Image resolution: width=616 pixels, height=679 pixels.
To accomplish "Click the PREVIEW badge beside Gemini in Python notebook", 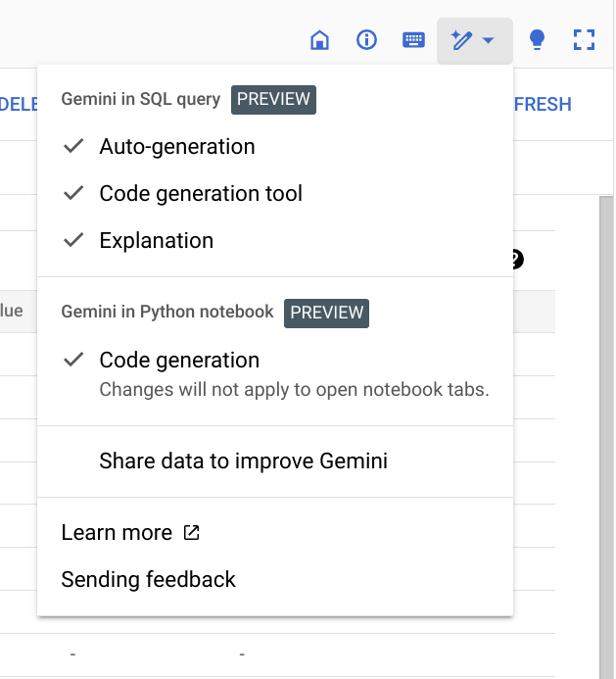I will coord(327,313).
